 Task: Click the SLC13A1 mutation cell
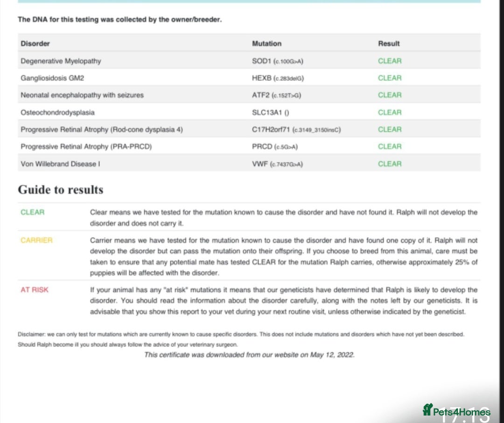tap(270, 112)
